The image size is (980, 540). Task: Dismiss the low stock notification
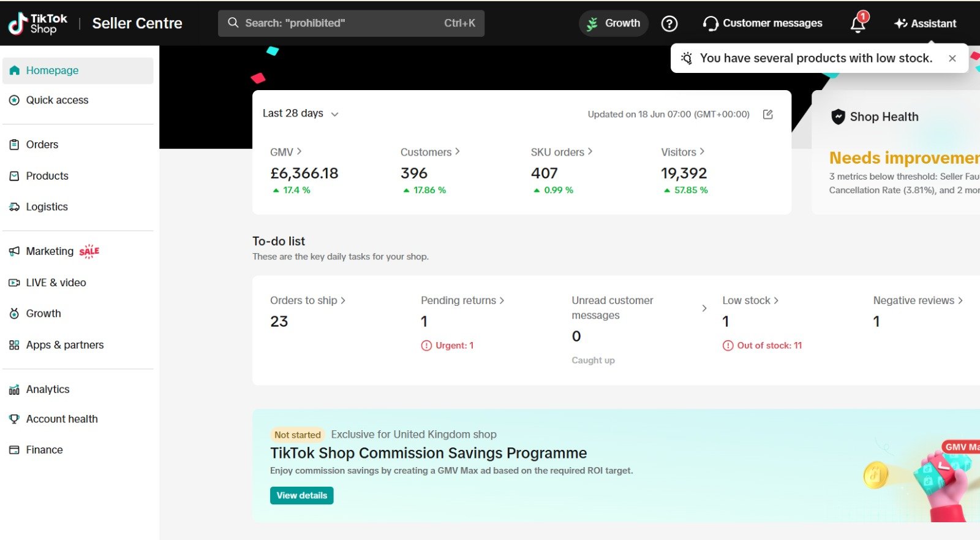pos(952,58)
